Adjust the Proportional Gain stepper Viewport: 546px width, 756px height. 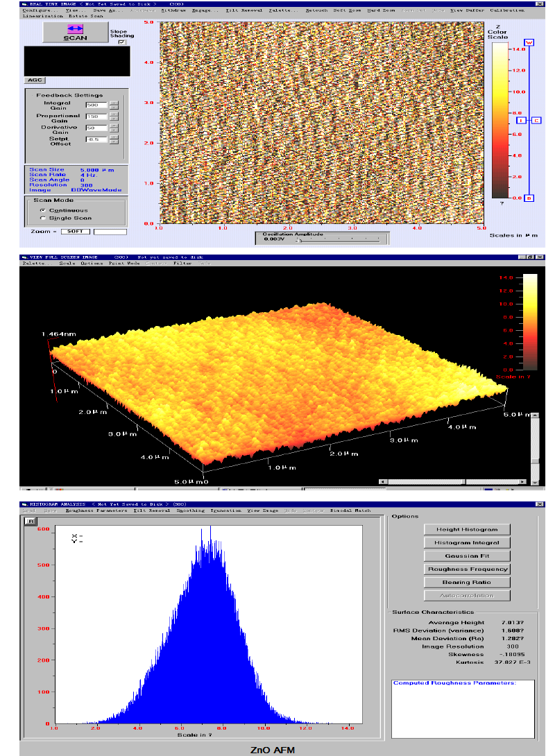114,117
